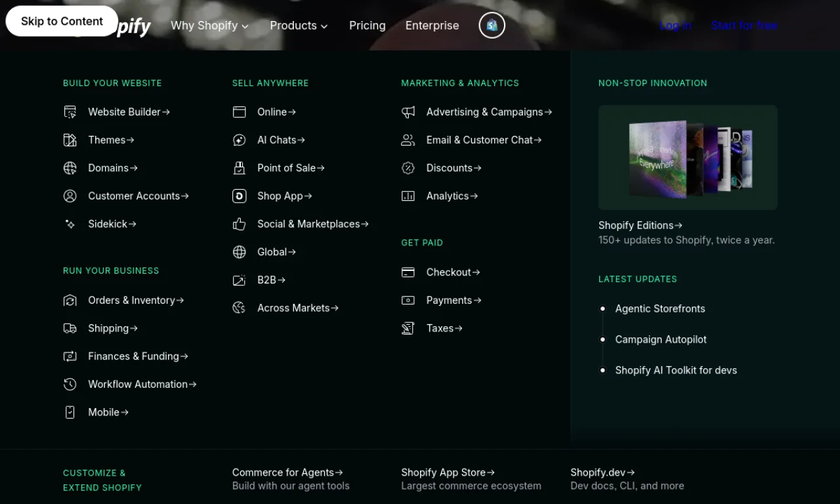Click the Sidekick sparkle icon
The height and width of the screenshot is (504, 840).
pyautogui.click(x=70, y=224)
